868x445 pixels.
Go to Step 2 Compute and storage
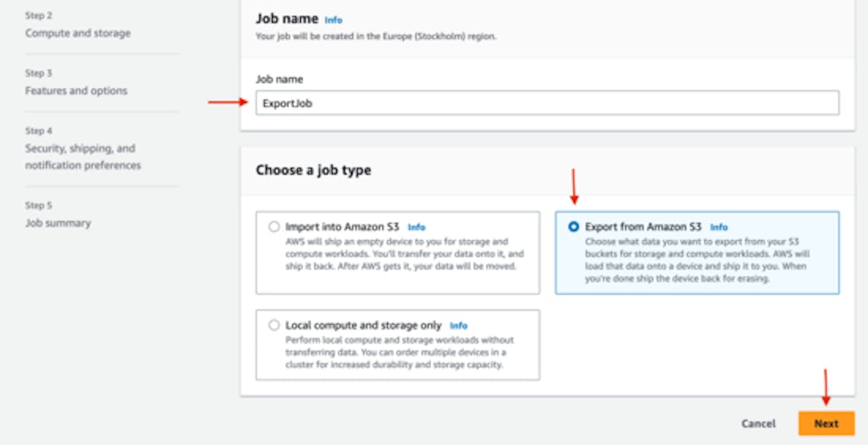point(78,33)
